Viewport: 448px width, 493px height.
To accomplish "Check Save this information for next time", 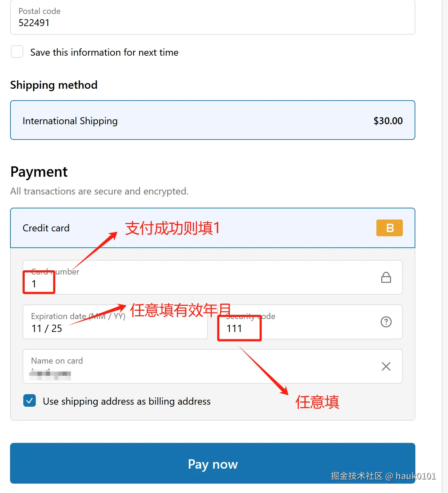I will click(x=17, y=51).
